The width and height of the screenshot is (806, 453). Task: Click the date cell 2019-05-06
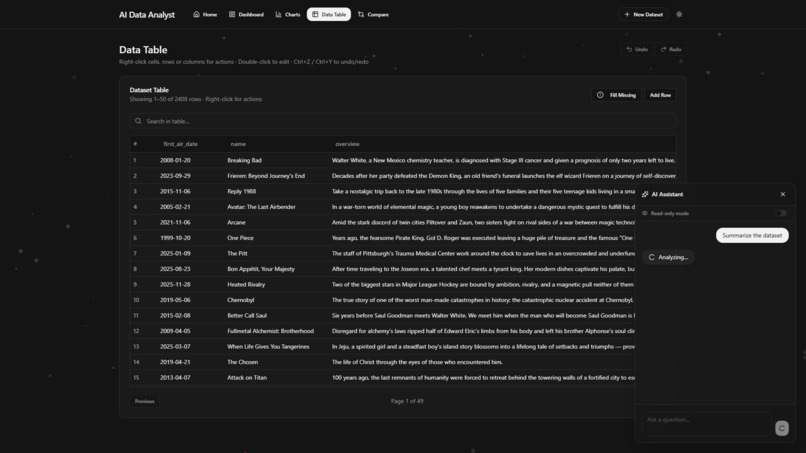(175, 300)
